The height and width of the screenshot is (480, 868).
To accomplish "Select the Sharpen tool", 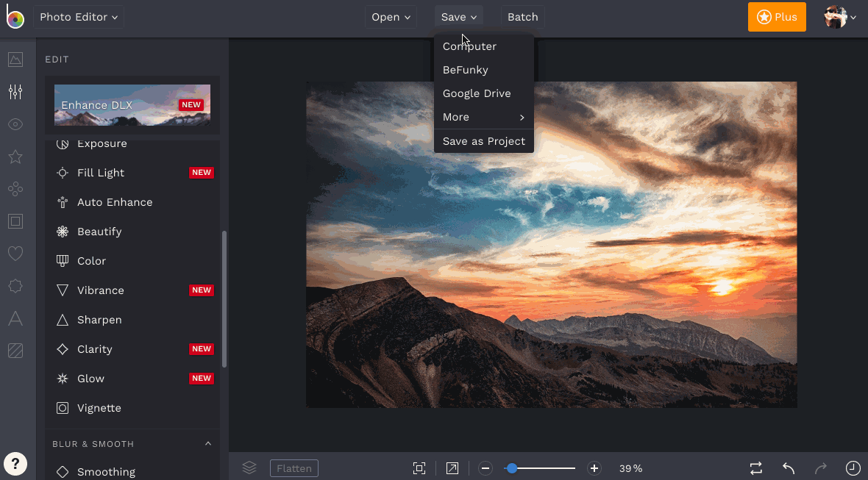I will [x=132, y=320].
